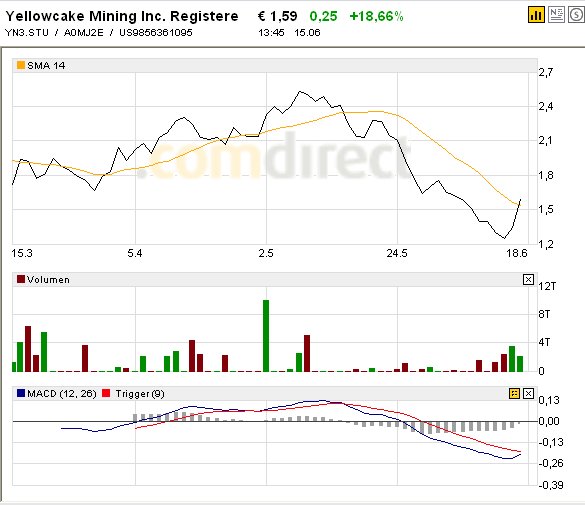The height and width of the screenshot is (505, 585).
Task: Click the 24.5 date axis label
Action: 397,254
